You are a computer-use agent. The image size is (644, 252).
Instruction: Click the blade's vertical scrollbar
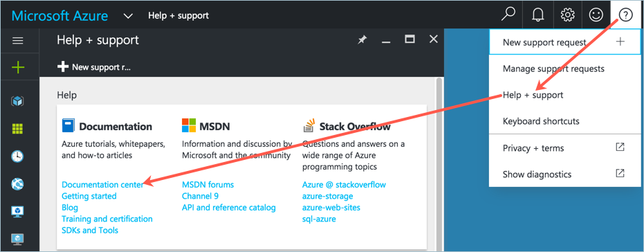439,163
